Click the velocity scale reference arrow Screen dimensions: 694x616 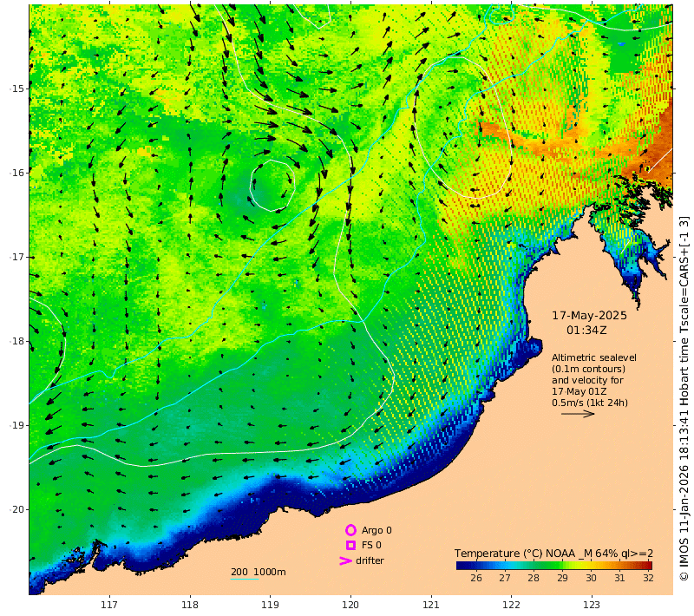click(578, 414)
